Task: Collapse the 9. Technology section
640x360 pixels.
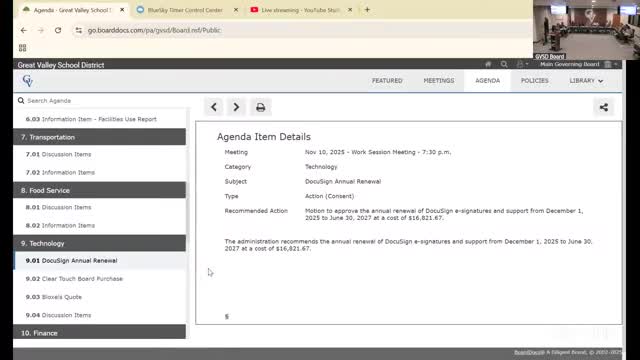Action: pos(99,243)
